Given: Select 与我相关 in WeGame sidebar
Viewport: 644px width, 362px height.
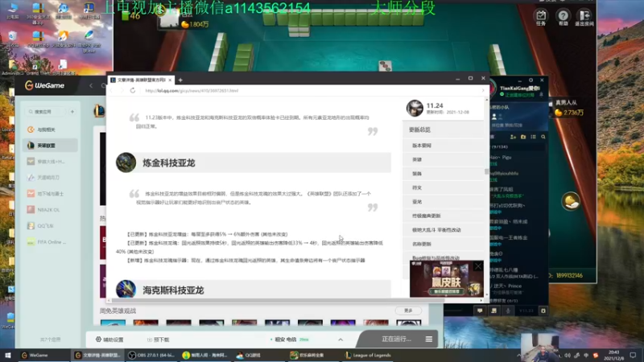Looking at the screenshot, I should click(50, 130).
